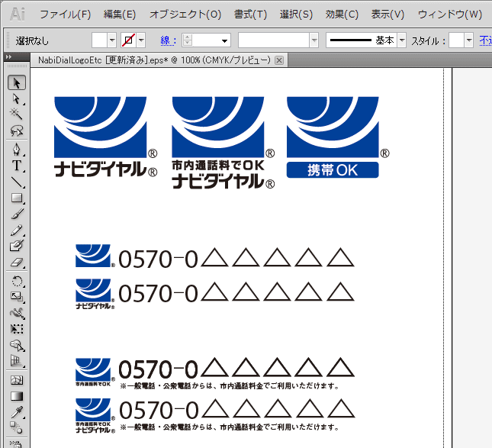Click the stroke color swatch with red slash

(128, 40)
